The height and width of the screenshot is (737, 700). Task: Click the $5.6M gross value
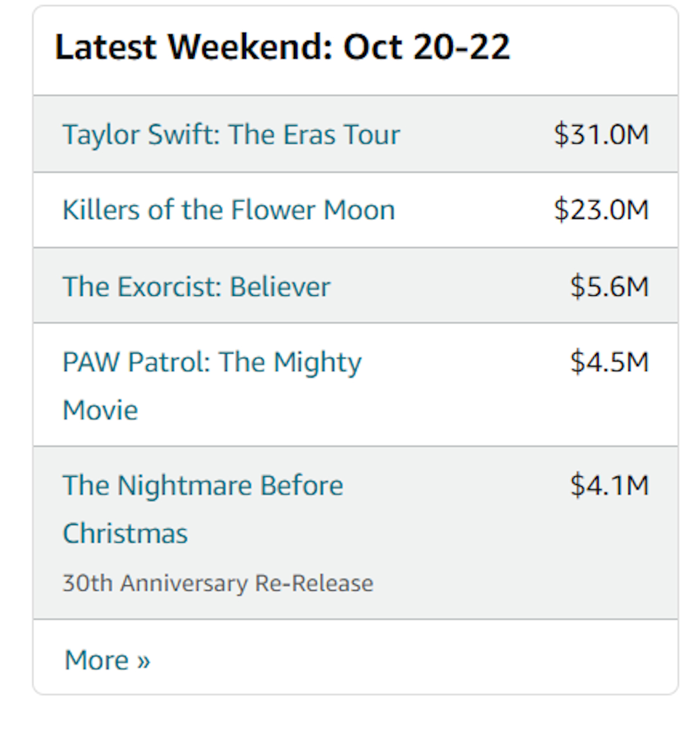click(609, 287)
